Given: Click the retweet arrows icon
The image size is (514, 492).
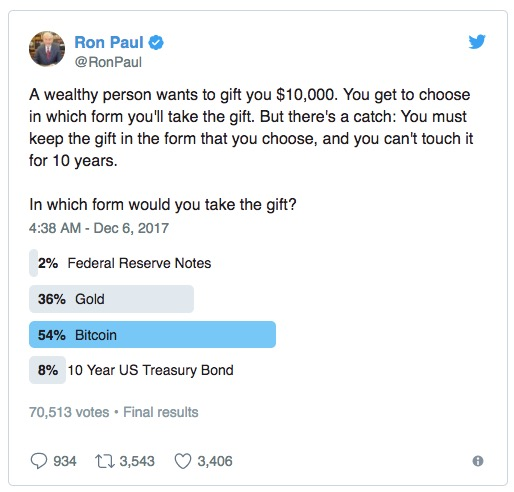Looking at the screenshot, I should tap(105, 461).
